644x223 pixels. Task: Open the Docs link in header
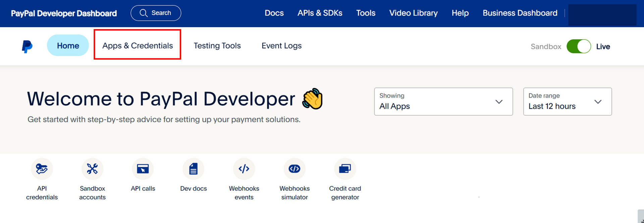[274, 13]
